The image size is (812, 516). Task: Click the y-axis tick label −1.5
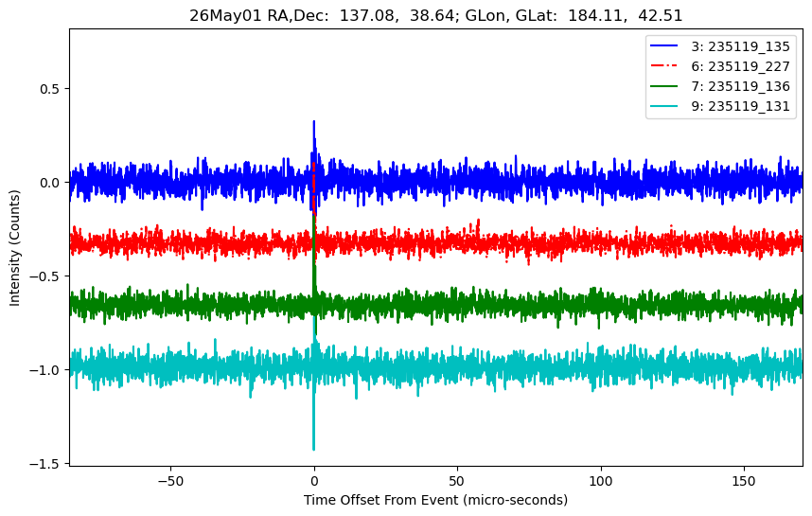click(x=45, y=464)
